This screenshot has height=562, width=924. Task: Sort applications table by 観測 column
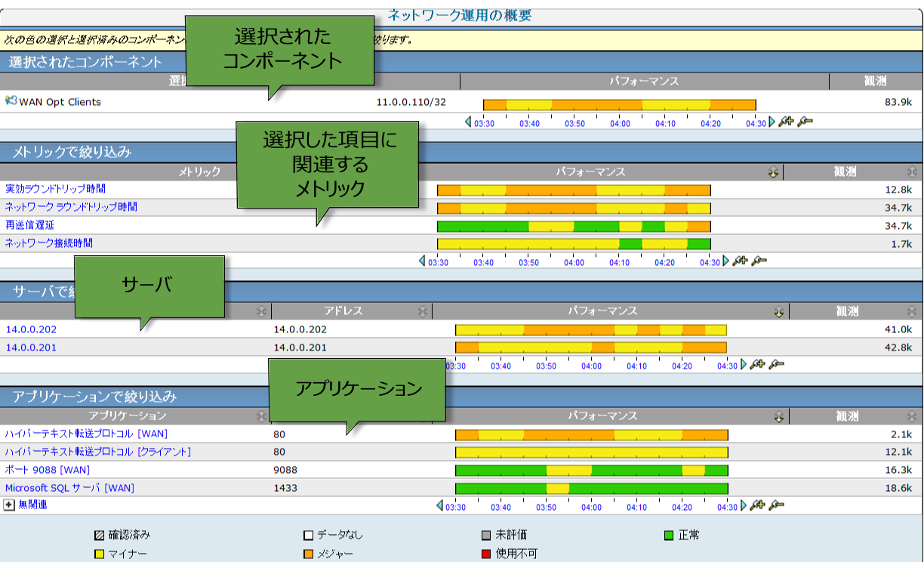point(912,416)
